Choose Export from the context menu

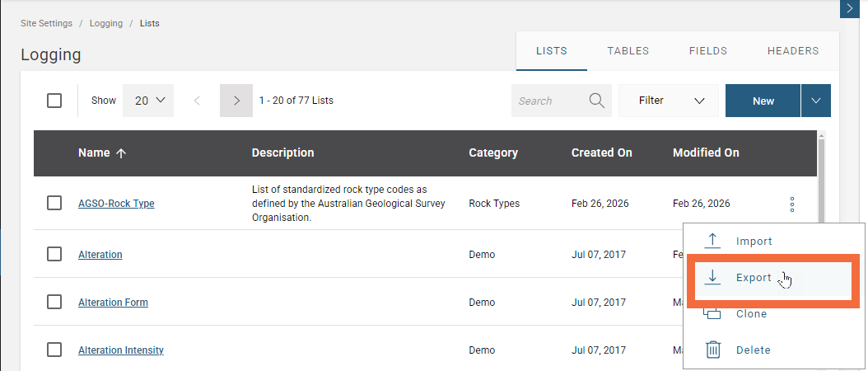pos(754,278)
